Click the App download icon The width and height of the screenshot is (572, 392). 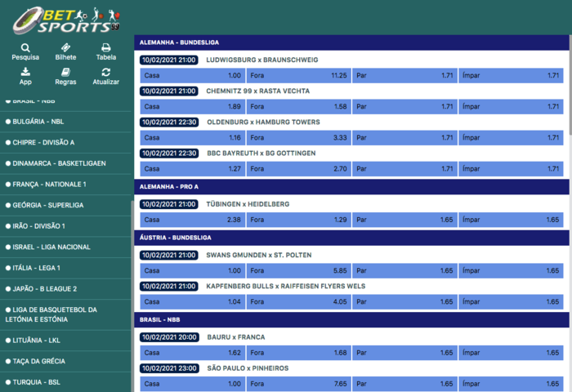coord(25,73)
